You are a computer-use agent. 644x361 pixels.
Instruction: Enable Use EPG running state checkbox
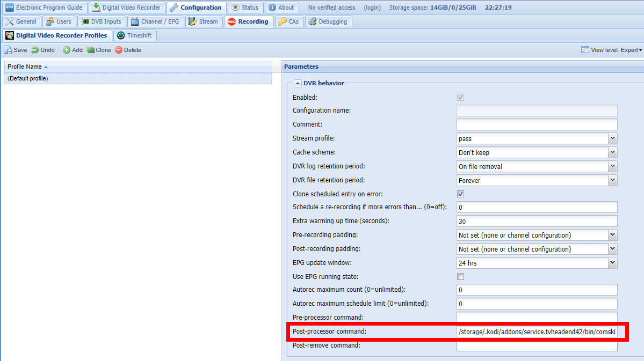(x=460, y=277)
